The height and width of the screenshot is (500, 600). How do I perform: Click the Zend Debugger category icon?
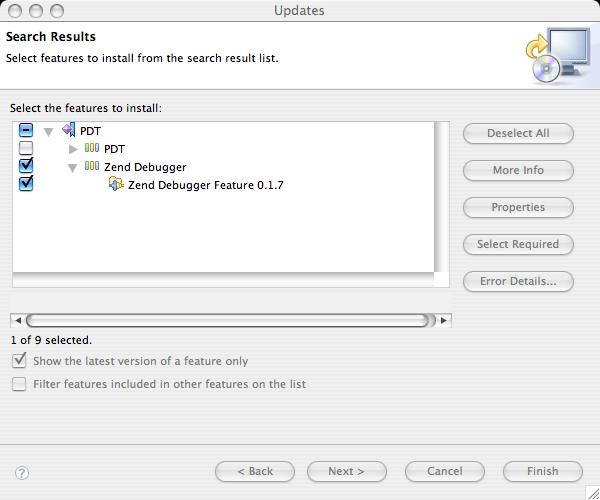tap(92, 166)
